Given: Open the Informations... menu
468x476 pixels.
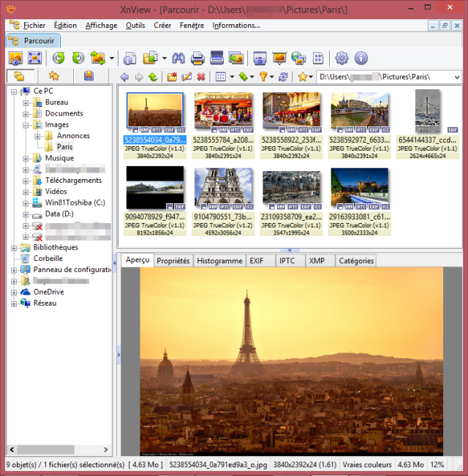Looking at the screenshot, I should [236, 26].
